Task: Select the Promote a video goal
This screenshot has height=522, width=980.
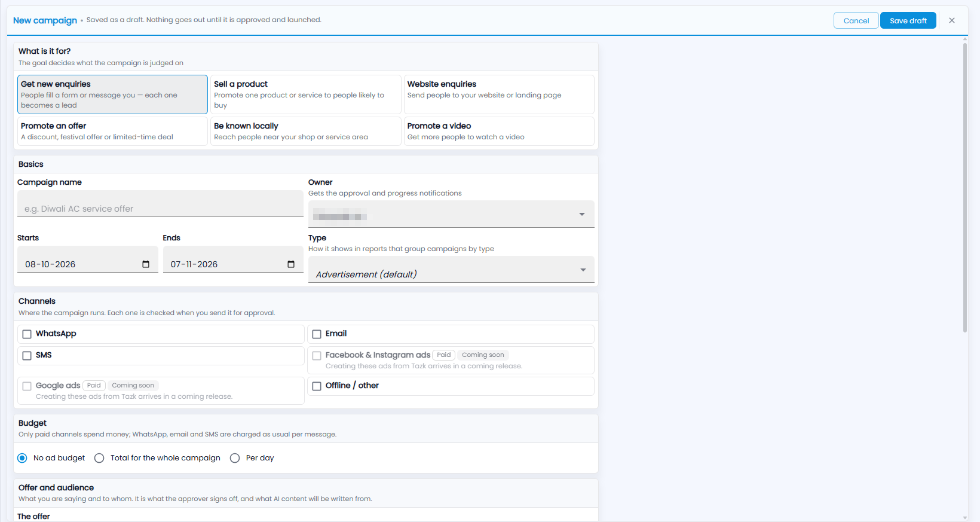Action: tap(499, 131)
